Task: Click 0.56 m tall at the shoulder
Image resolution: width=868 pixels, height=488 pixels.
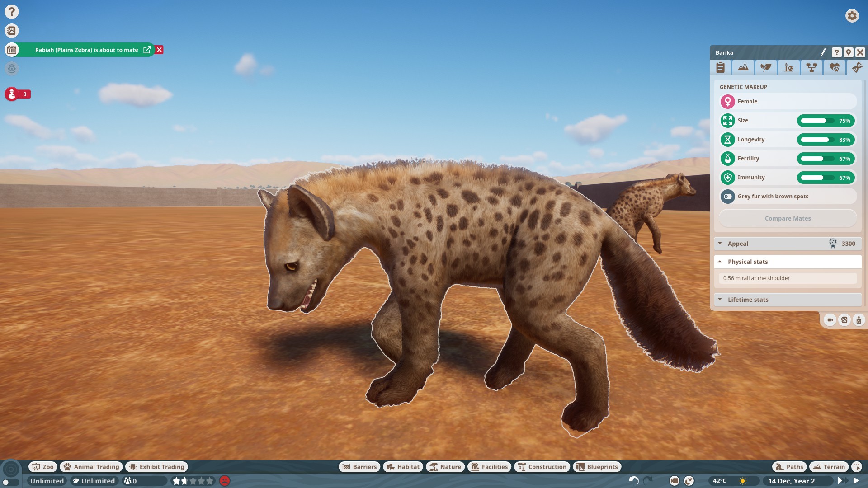Action: (x=788, y=278)
